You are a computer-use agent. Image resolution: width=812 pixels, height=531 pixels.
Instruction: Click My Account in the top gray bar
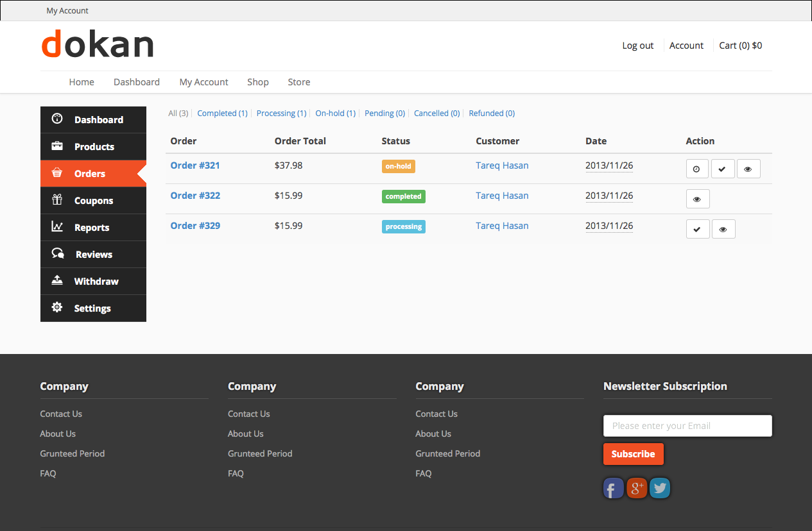pos(67,11)
